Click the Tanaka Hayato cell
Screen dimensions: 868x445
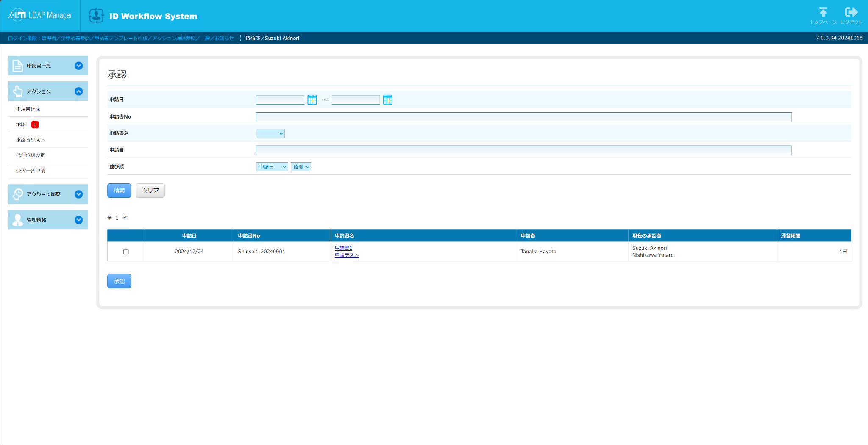tap(572, 252)
